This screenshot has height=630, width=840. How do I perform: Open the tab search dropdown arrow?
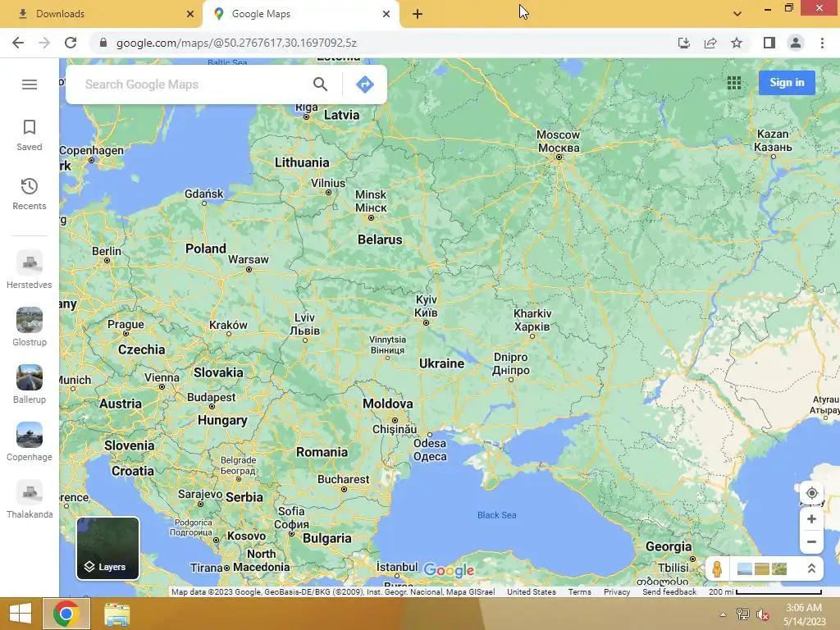click(737, 14)
